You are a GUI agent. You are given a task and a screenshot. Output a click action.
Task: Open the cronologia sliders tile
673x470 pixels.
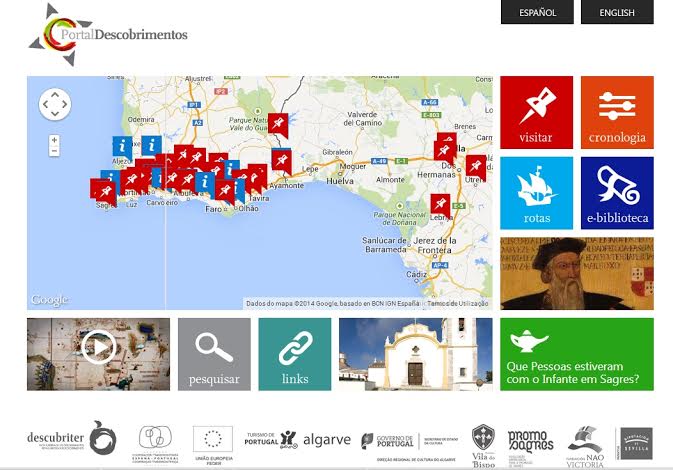(617, 112)
